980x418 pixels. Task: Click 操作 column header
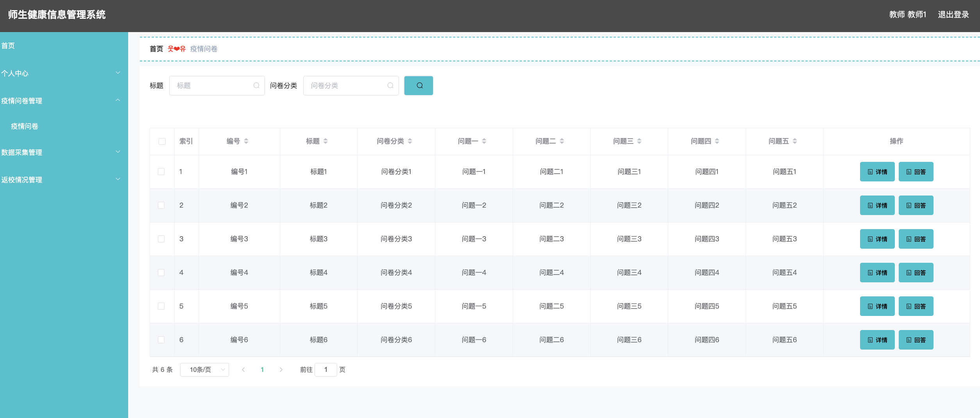tap(896, 141)
